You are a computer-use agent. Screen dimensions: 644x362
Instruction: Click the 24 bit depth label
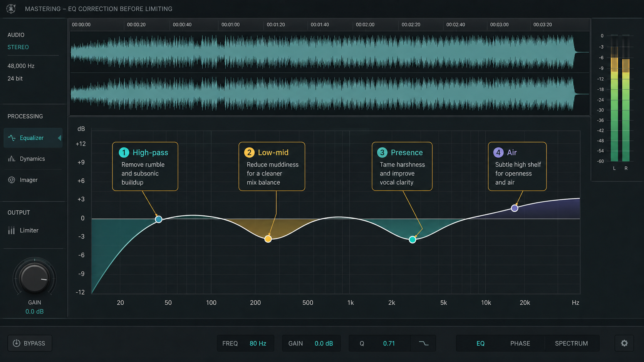coord(15,78)
